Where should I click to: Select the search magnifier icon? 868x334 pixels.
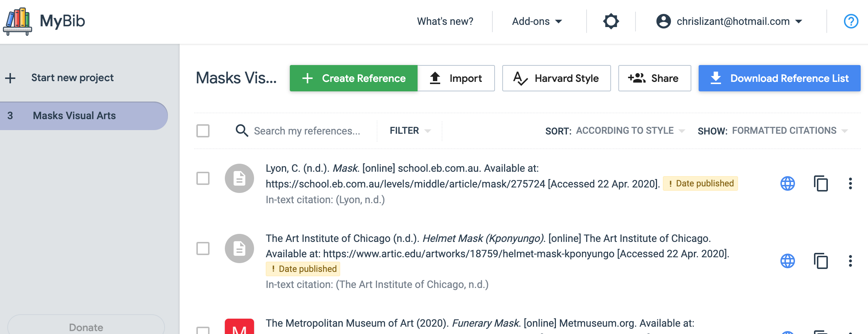tap(242, 130)
